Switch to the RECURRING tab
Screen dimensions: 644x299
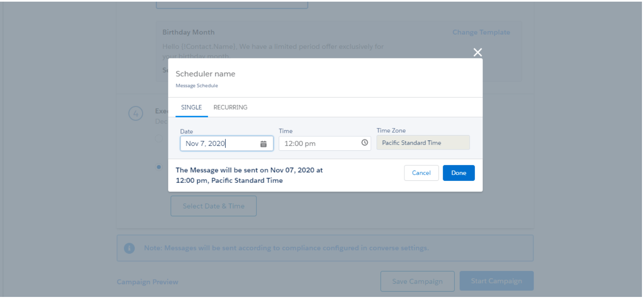(x=230, y=107)
